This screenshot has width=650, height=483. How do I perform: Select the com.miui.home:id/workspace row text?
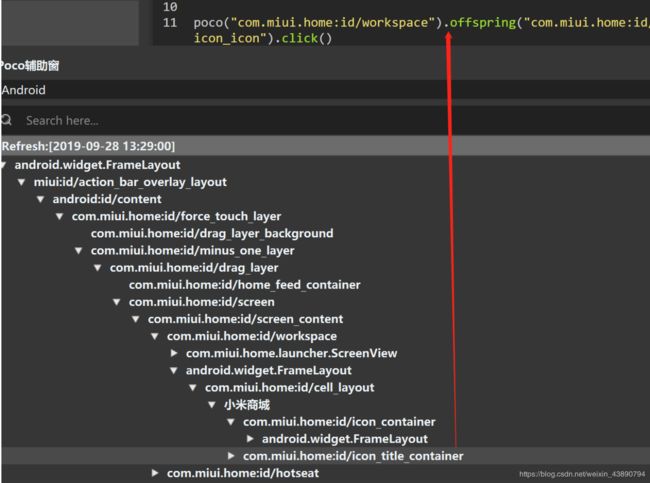[252, 336]
